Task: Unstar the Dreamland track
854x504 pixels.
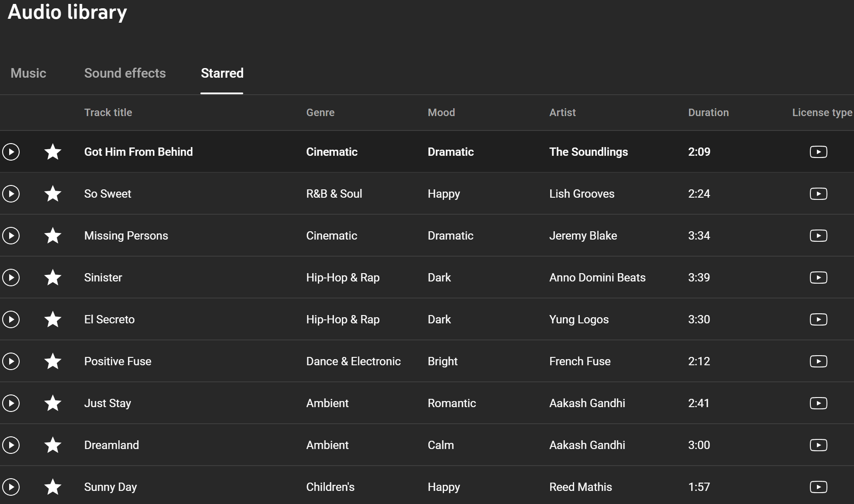Action: pyautogui.click(x=53, y=445)
